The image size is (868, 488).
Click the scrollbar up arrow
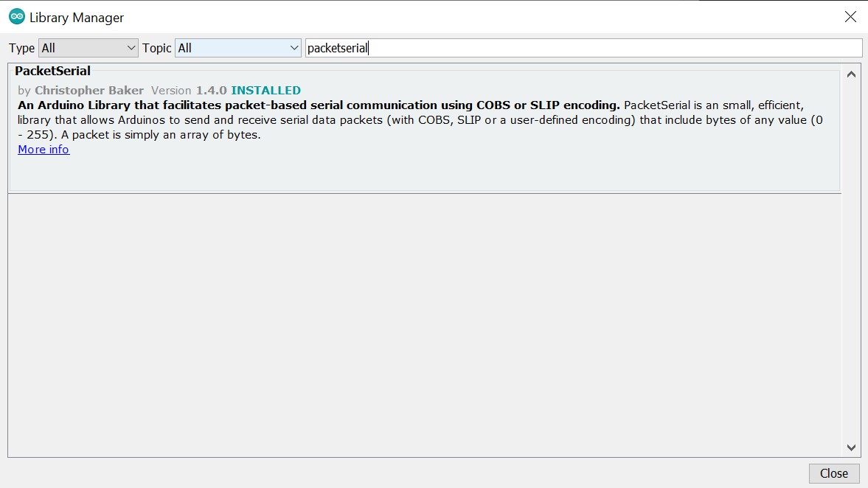click(851, 74)
